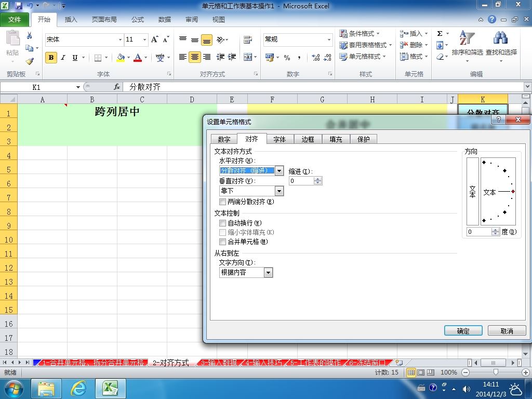Screen dimensions: 532x399
Task: Click the Insert Function fx icon
Action: [117, 87]
